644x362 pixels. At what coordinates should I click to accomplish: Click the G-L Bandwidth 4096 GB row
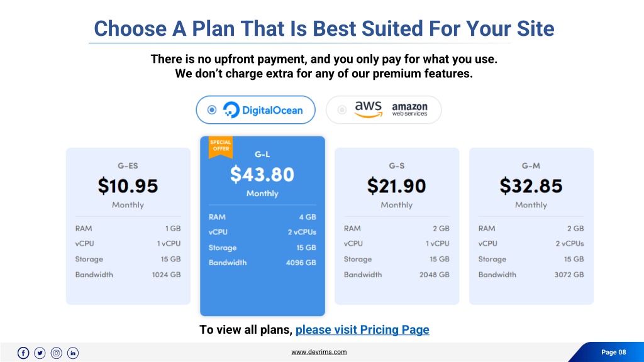[x=262, y=263]
